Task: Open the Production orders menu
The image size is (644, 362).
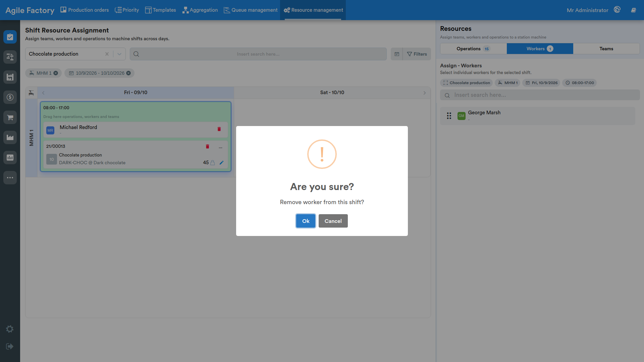Action: pyautogui.click(x=85, y=10)
